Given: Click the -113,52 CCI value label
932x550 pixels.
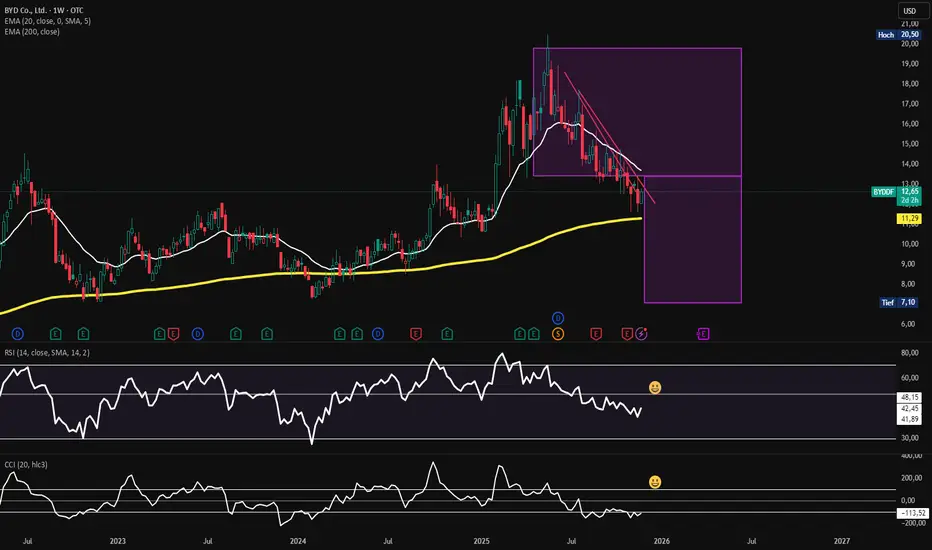Looking at the screenshot, I should [x=912, y=513].
